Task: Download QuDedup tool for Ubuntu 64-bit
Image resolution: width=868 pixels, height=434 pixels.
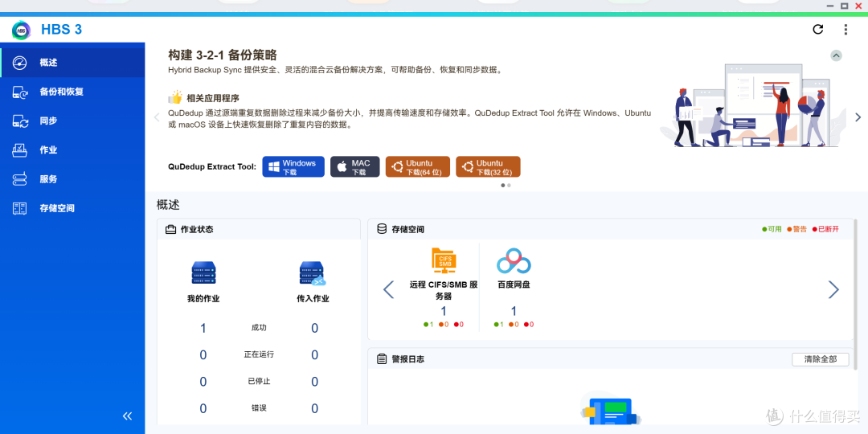Action: click(x=417, y=166)
